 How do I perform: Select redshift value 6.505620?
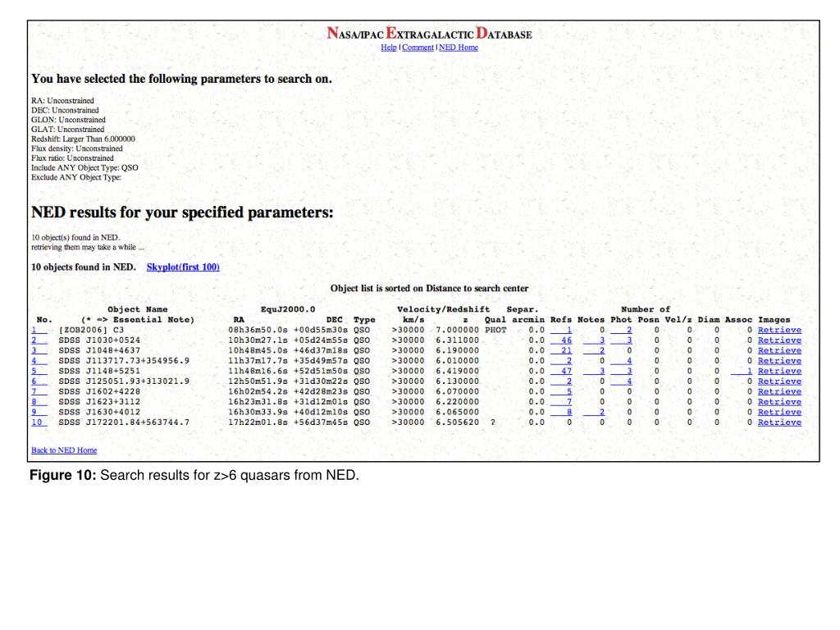[458, 422]
